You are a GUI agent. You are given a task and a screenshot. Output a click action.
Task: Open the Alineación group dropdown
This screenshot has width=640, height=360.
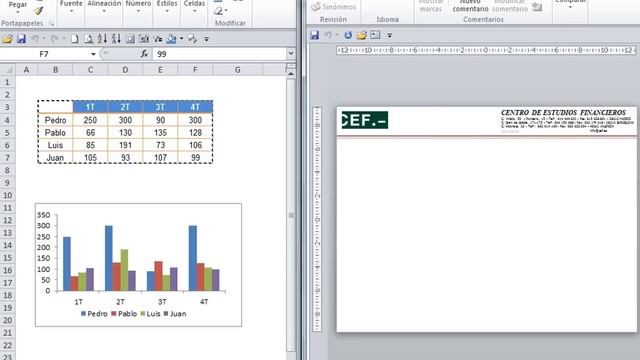(104, 11)
